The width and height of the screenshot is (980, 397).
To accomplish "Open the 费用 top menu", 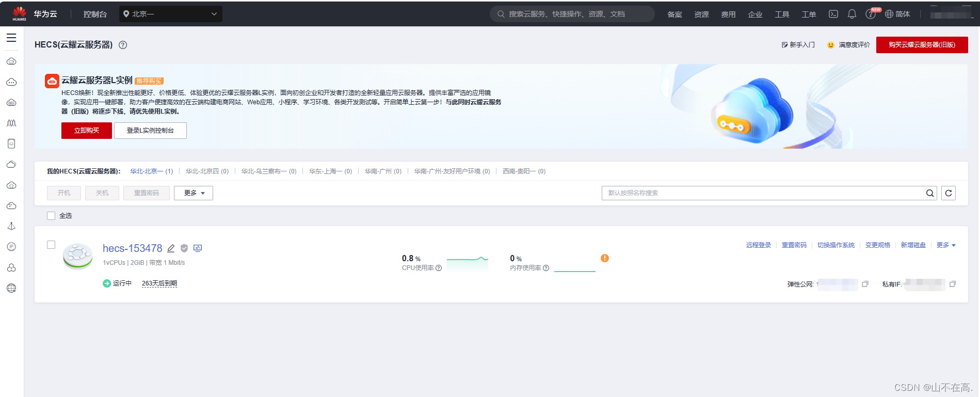I will pos(728,14).
